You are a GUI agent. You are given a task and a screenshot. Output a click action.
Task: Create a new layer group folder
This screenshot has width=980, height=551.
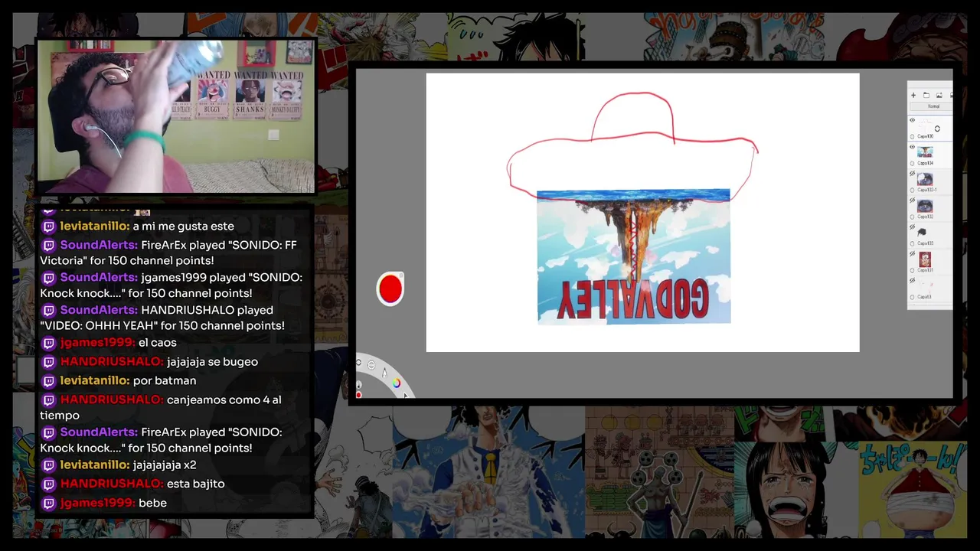pos(926,95)
